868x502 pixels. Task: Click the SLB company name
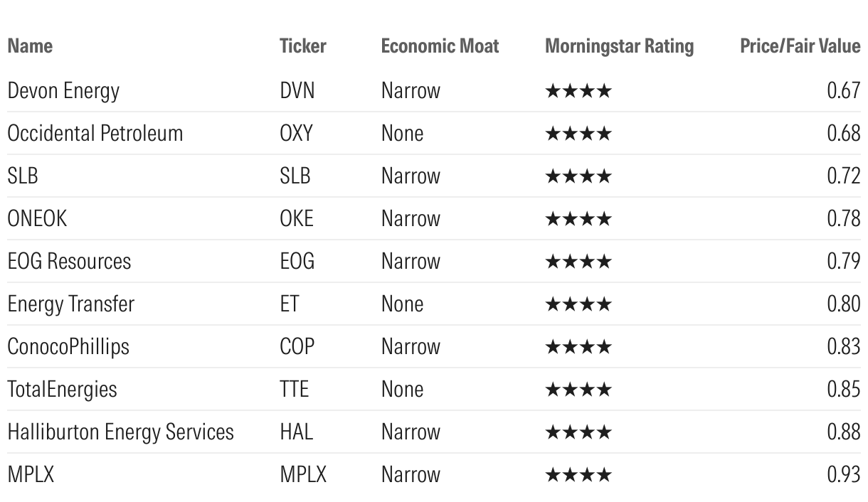point(23,176)
